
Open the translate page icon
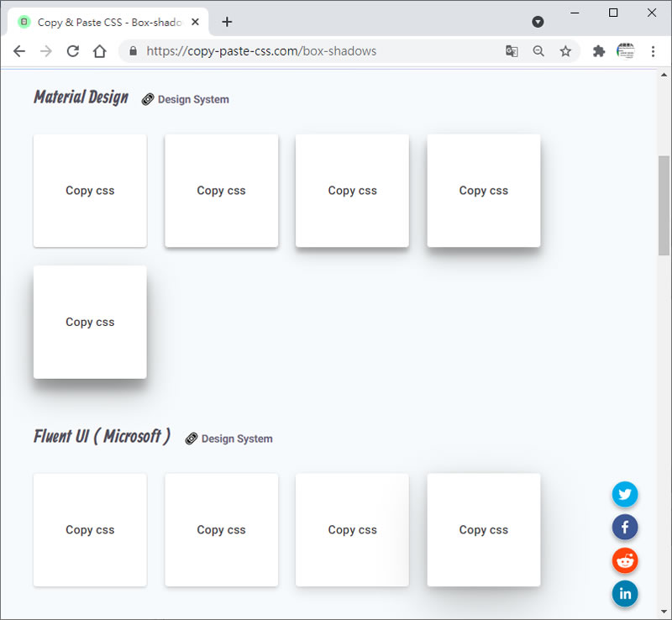click(512, 51)
